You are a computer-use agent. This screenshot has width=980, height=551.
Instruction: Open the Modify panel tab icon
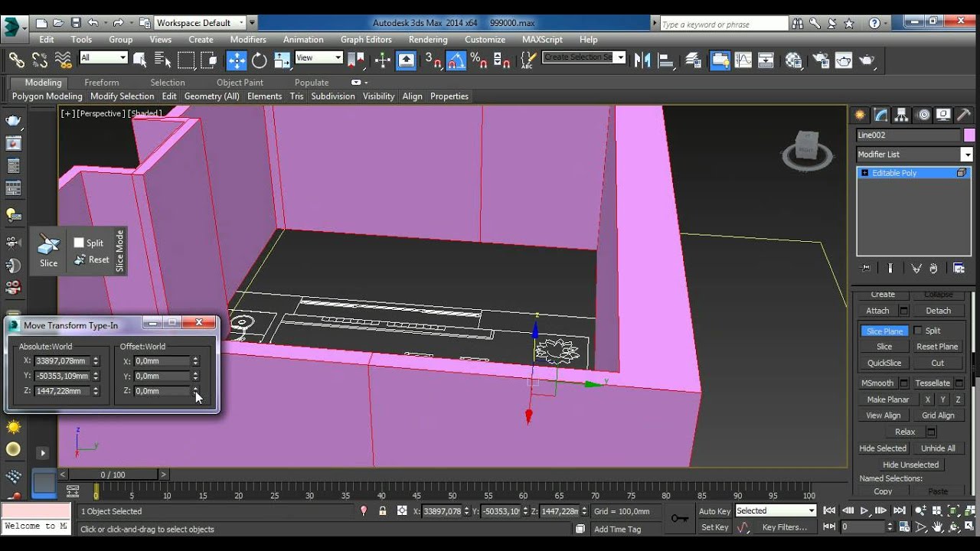(x=881, y=115)
